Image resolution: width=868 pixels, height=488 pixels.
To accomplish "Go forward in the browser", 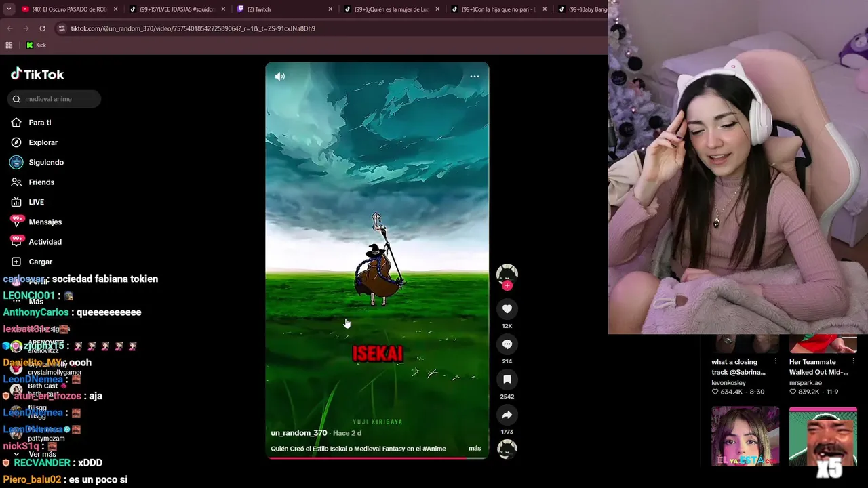I will click(x=26, y=28).
